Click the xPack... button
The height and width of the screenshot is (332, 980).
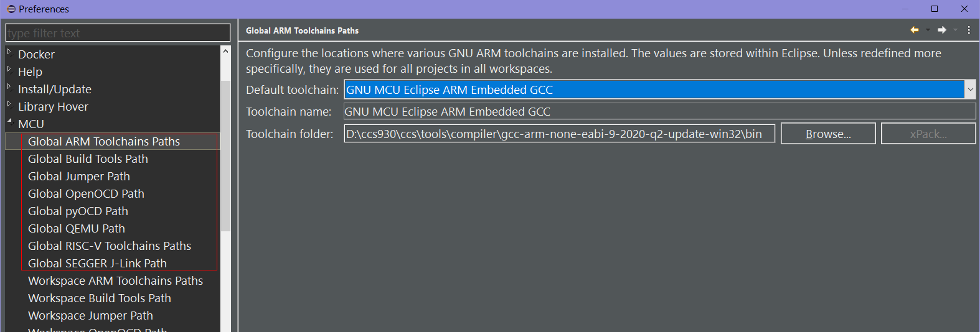[928, 134]
